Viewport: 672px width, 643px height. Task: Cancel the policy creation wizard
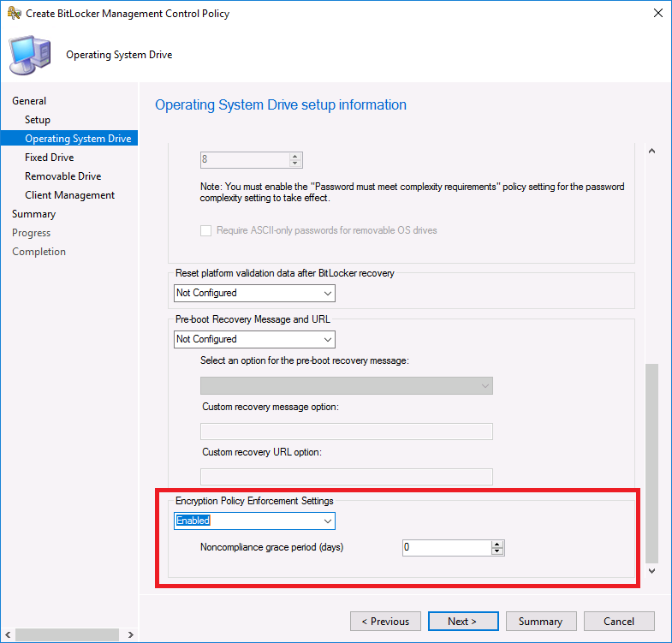coord(619,621)
